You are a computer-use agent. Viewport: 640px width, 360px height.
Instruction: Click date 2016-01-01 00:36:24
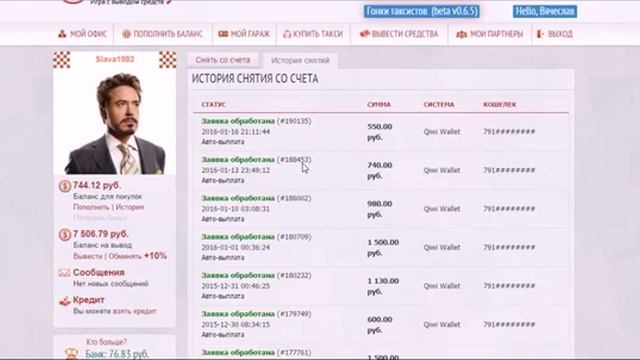(236, 247)
